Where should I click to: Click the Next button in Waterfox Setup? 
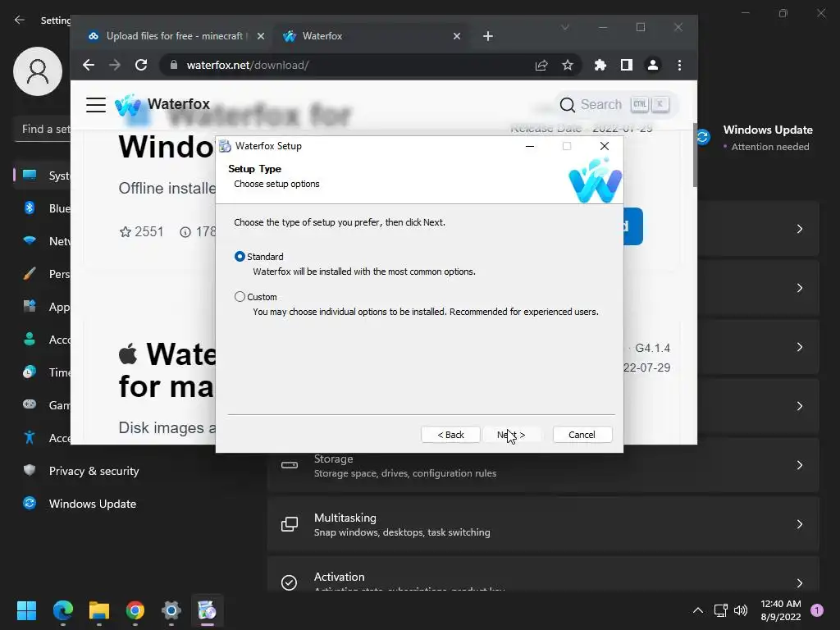click(x=511, y=435)
